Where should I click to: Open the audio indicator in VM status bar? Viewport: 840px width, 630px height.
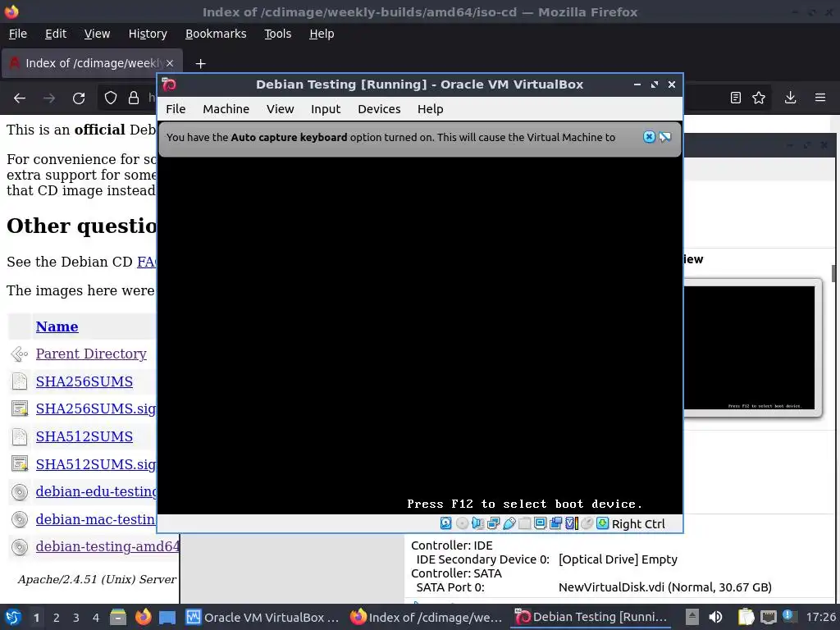(477, 523)
